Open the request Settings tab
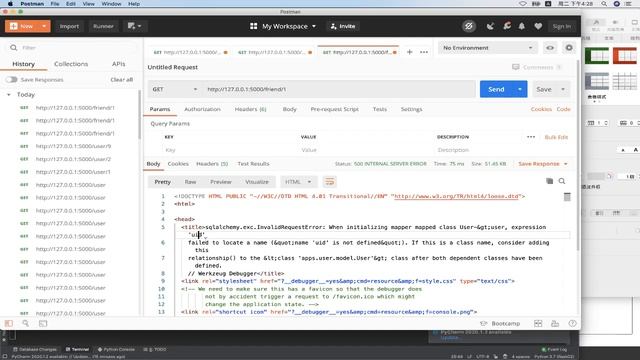640x360 pixels. pyautogui.click(x=411, y=109)
